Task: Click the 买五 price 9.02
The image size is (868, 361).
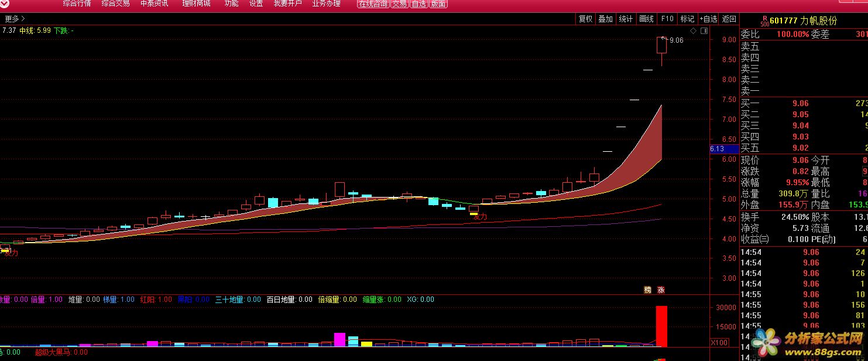Action: tap(801, 148)
